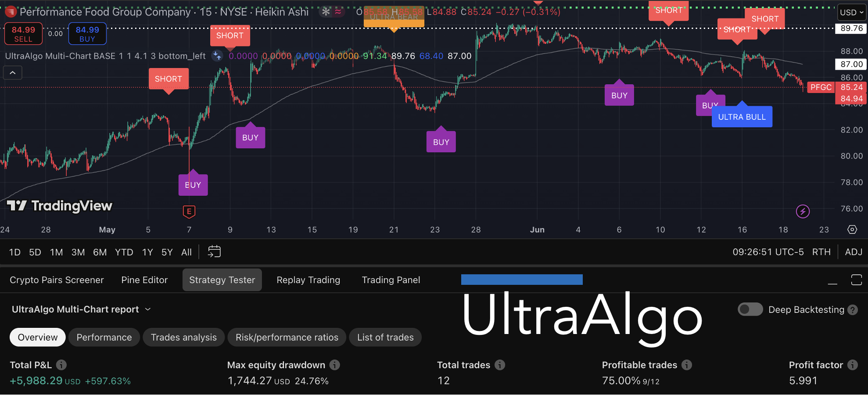The image size is (868, 395).
Task: Open the USD currency dropdown
Action: click(x=852, y=12)
